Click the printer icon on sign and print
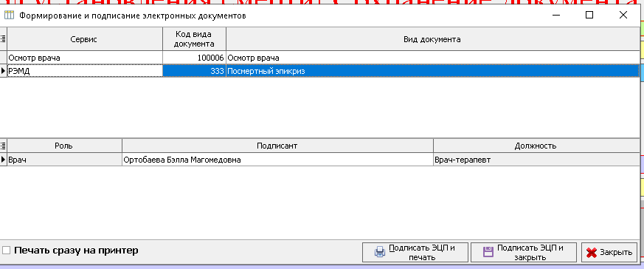The image size is (644, 269). [x=380, y=252]
